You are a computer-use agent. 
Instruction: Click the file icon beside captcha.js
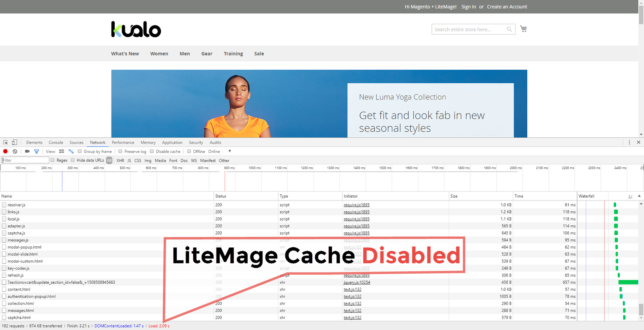(x=4, y=233)
